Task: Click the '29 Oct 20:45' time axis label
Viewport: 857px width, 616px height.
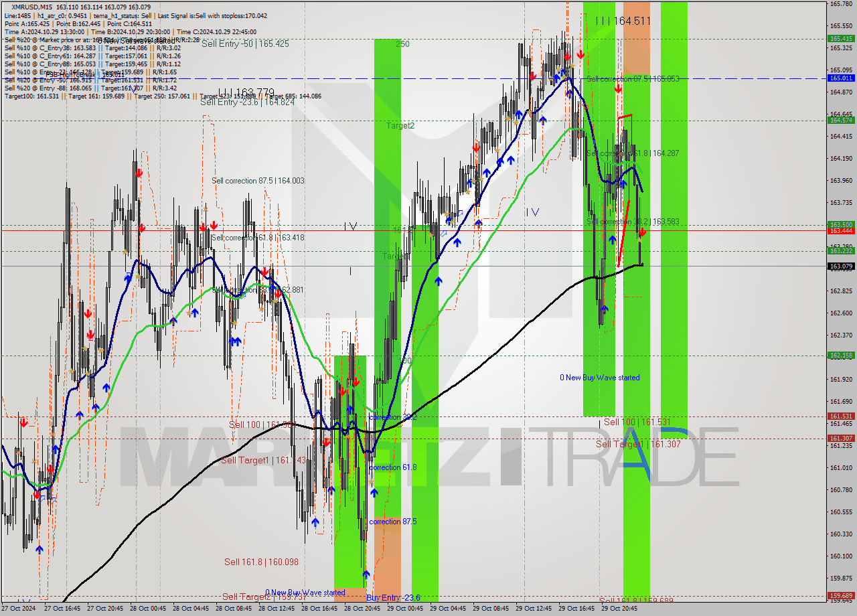Action: click(619, 609)
